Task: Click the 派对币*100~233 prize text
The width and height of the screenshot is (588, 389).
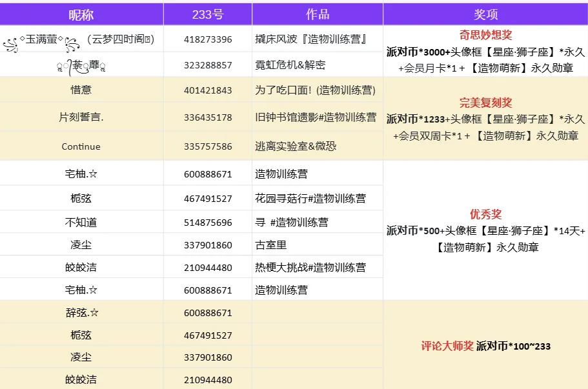Action: point(513,346)
